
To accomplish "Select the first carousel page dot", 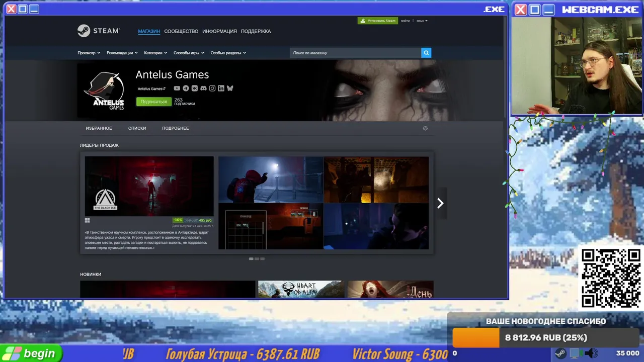I will coord(251,259).
